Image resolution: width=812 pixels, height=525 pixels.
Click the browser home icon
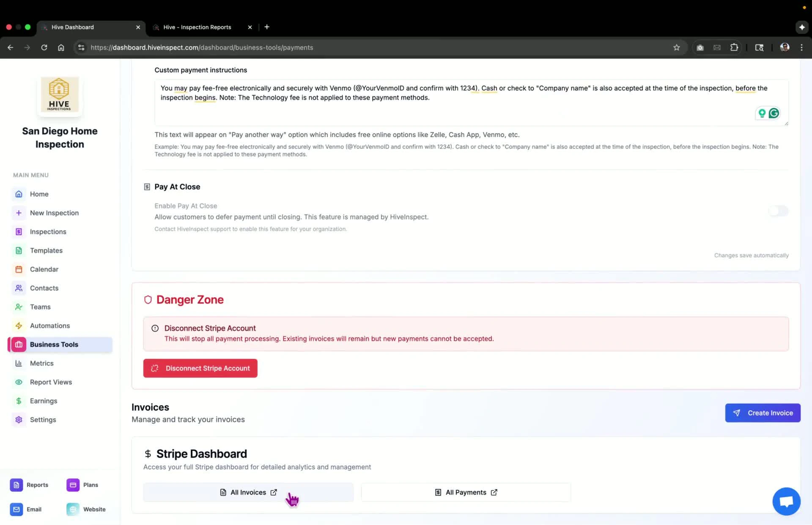point(61,47)
